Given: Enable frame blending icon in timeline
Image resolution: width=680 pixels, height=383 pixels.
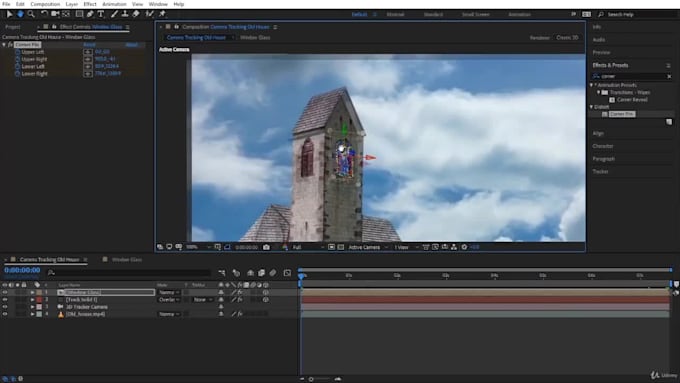Looking at the screenshot, I should (x=262, y=273).
